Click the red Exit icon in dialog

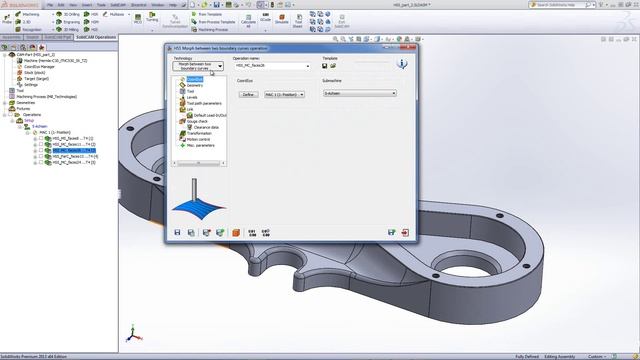point(405,232)
